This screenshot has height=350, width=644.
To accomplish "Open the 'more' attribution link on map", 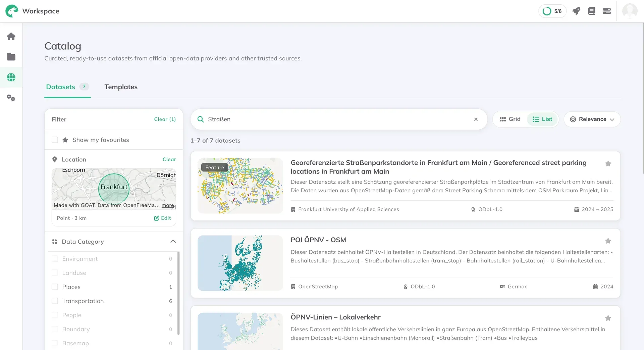I will tap(168, 205).
